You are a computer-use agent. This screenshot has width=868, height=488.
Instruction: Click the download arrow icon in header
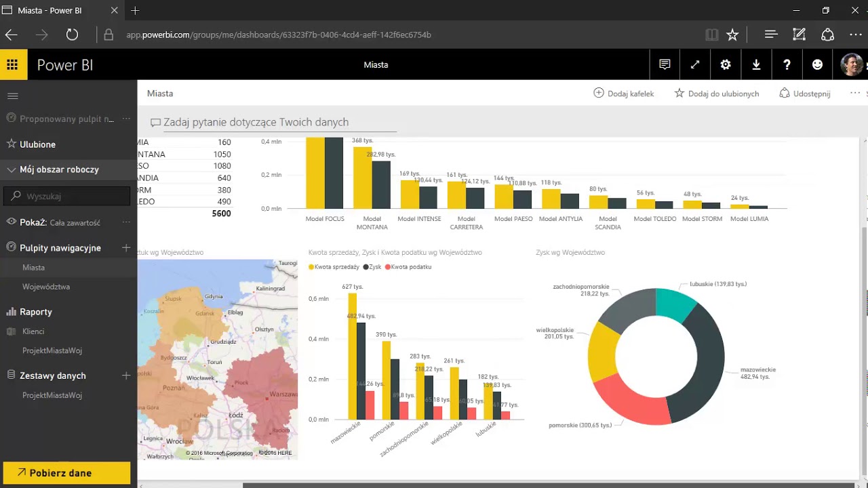pos(756,65)
